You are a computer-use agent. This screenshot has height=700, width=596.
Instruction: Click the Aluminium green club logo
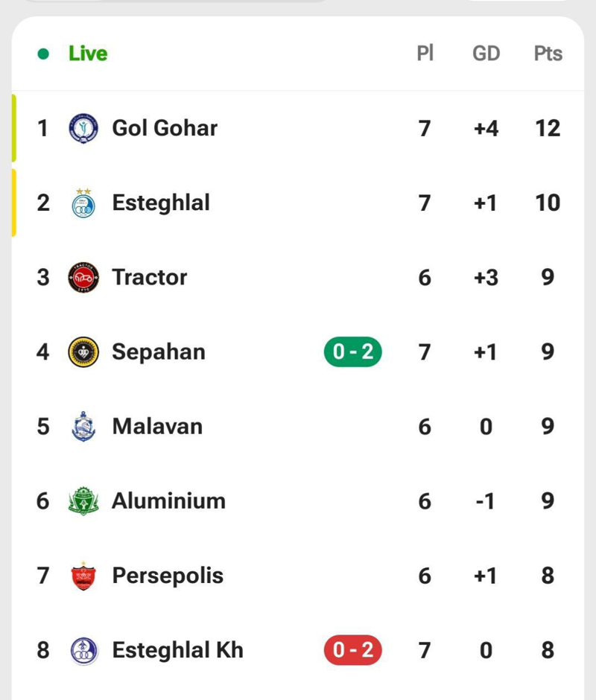[83, 501]
